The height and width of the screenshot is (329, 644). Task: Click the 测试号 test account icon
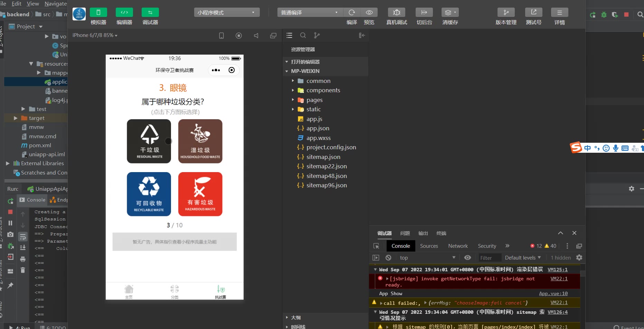[534, 12]
